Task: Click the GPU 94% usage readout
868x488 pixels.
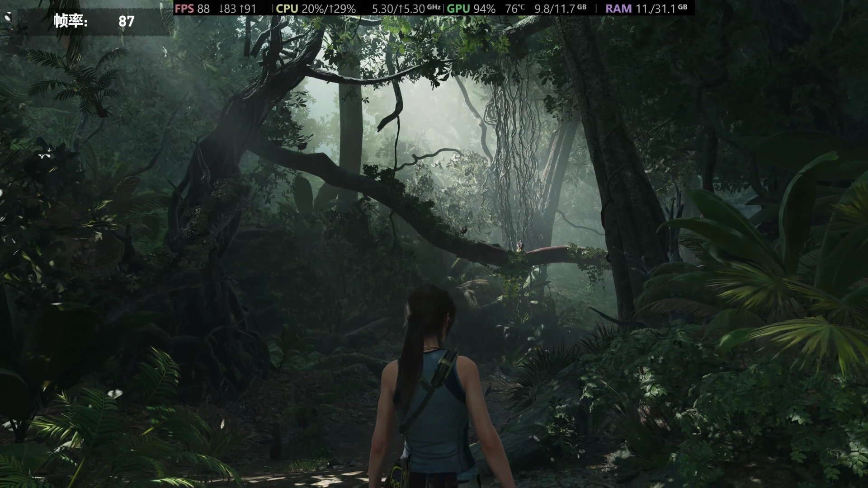Action: tap(471, 9)
